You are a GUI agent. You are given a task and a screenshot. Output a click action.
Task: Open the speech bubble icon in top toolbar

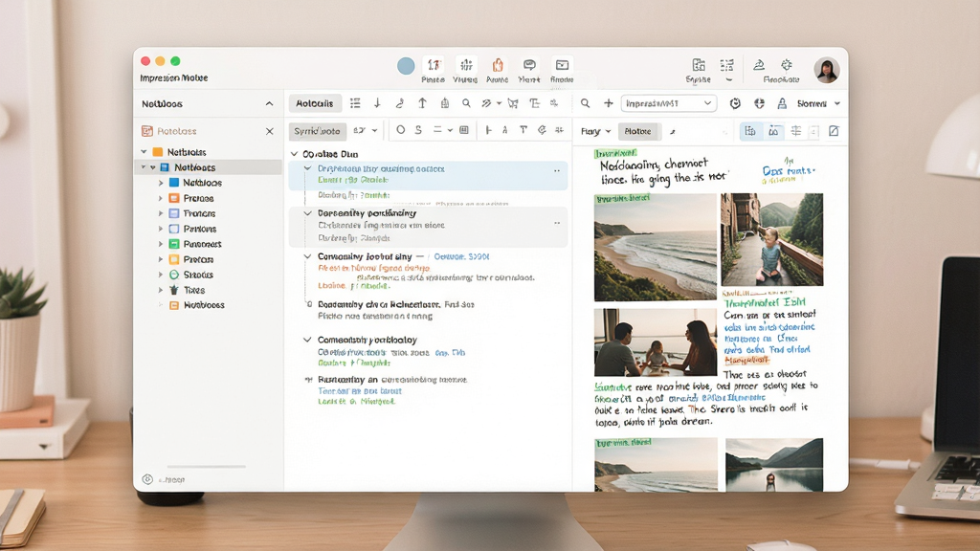(x=529, y=65)
